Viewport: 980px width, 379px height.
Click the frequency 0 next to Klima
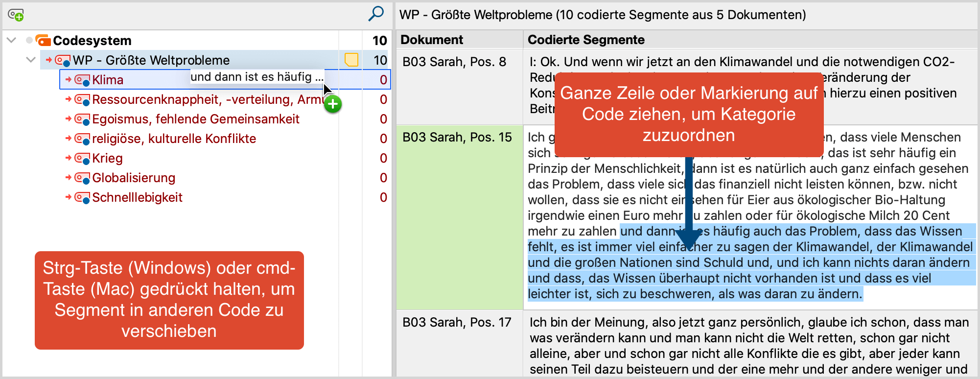(x=383, y=80)
